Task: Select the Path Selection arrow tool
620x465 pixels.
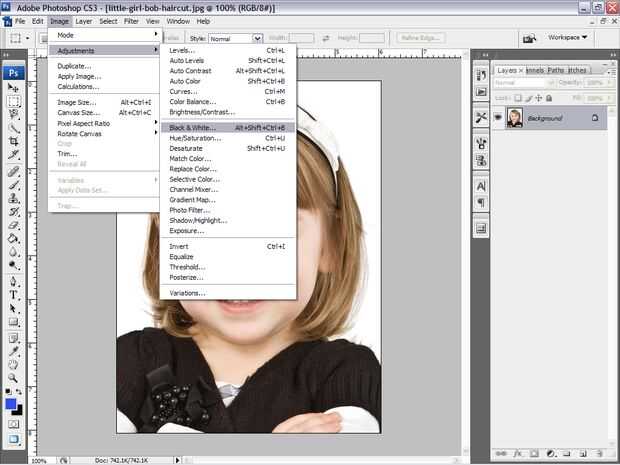Action: tap(13, 308)
